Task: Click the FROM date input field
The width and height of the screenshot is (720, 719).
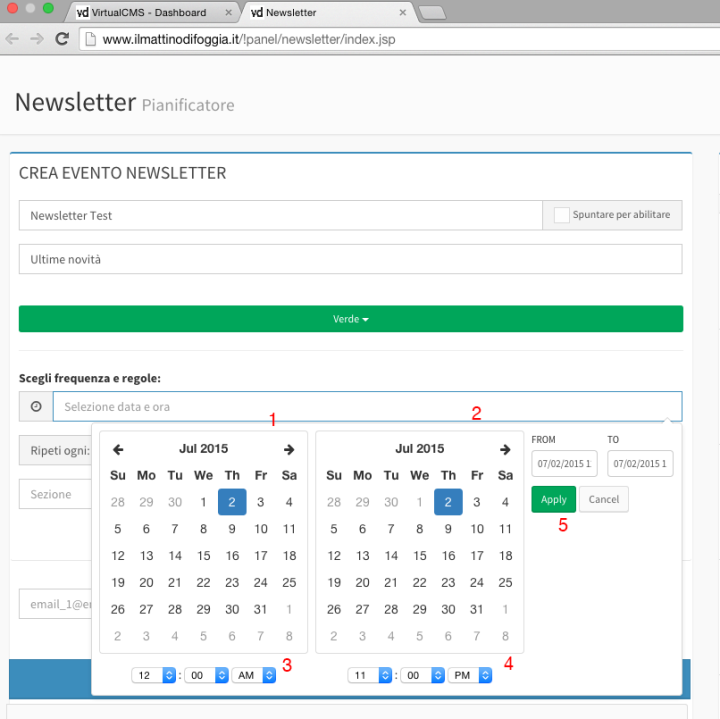Action: coord(564,464)
